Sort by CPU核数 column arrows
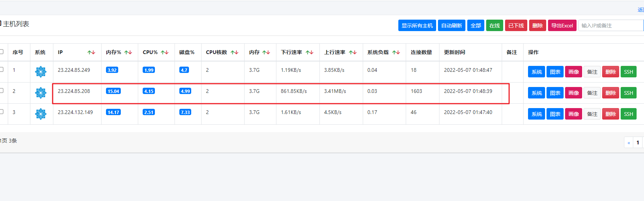This screenshot has width=644, height=201. click(235, 53)
